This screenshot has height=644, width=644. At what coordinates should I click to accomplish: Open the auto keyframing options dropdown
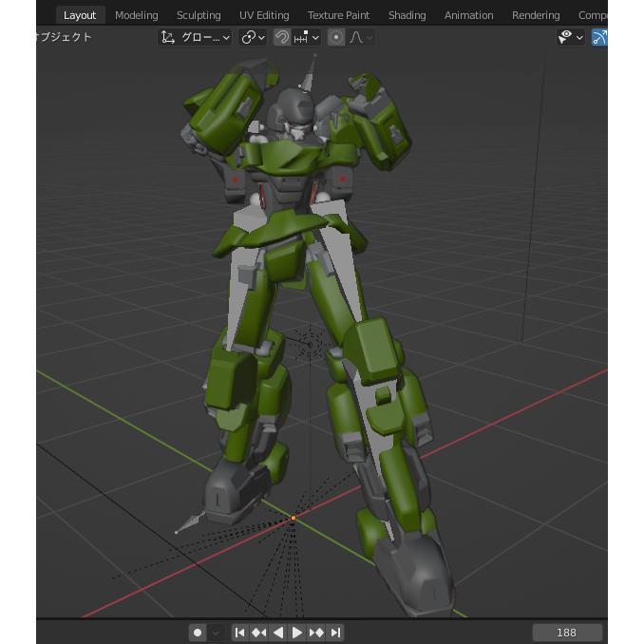pos(216,633)
